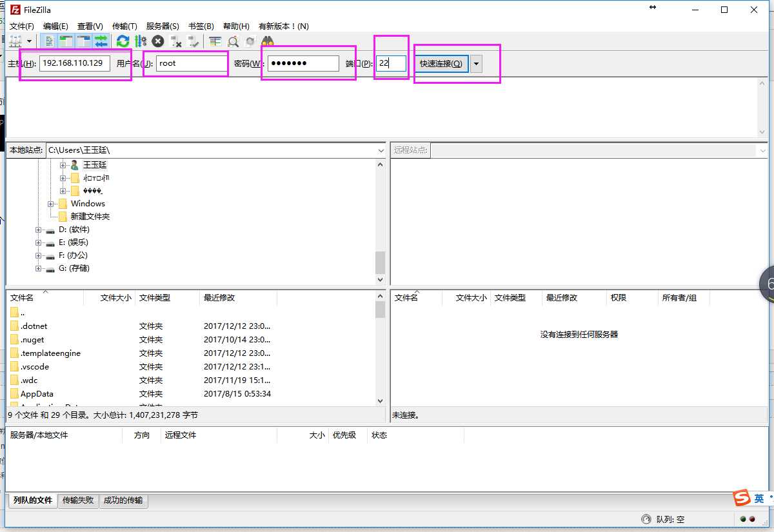Expand the Windows folder node

(50, 204)
